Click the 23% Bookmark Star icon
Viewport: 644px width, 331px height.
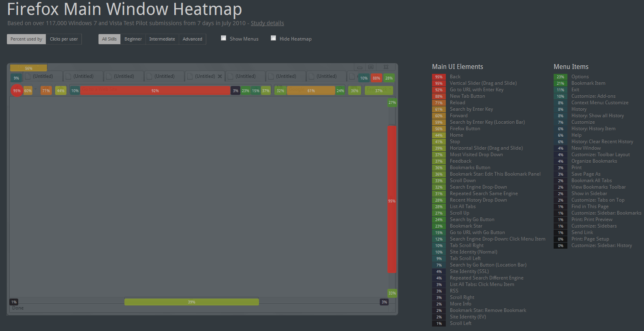click(x=246, y=90)
